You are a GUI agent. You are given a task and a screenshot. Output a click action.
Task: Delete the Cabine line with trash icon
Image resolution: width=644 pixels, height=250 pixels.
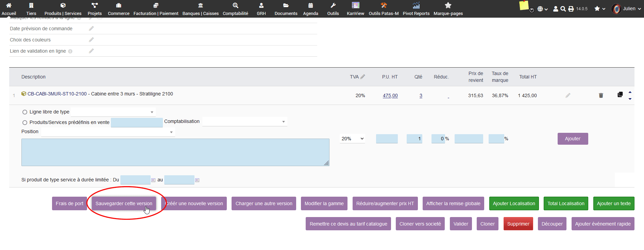[601, 95]
